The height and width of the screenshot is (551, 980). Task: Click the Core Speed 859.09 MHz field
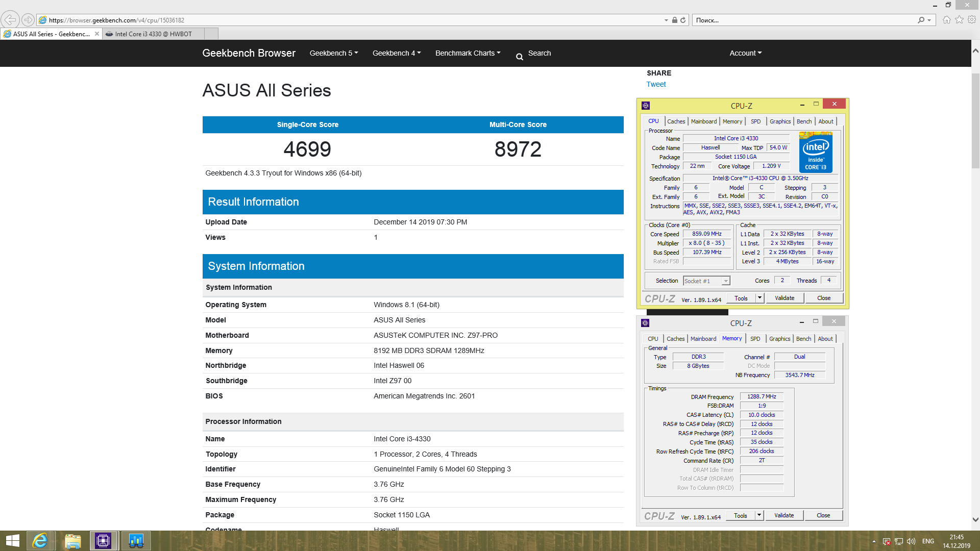click(707, 234)
